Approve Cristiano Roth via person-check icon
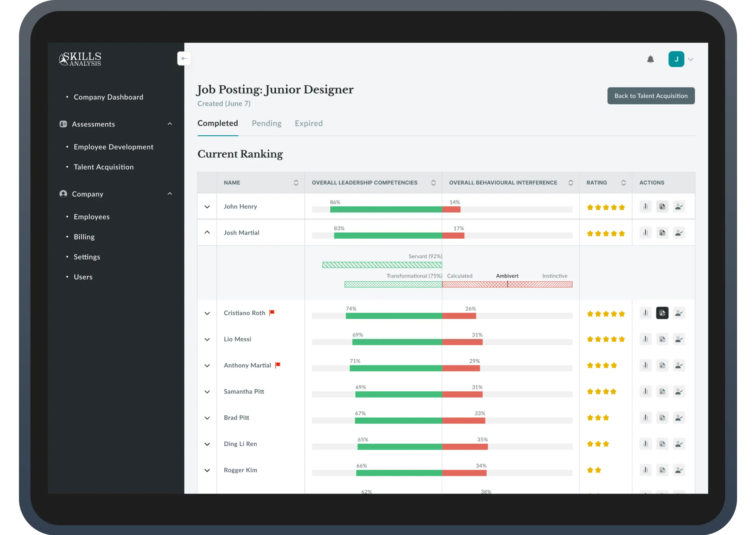This screenshot has height=535, width=756. [679, 313]
